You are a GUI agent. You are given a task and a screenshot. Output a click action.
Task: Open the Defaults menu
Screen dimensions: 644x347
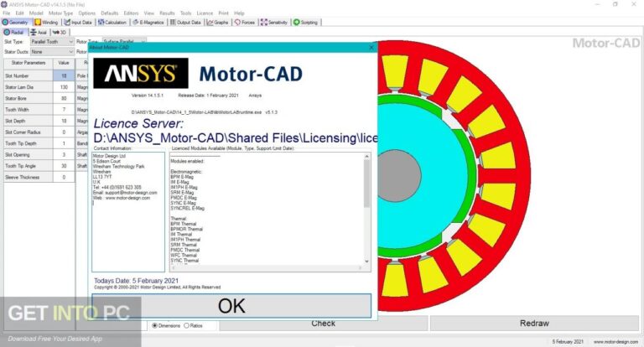point(109,13)
